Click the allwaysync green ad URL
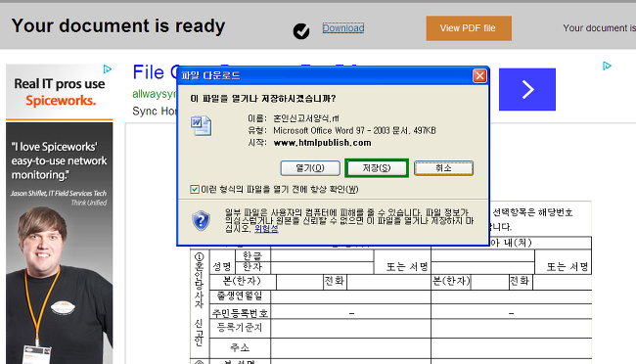 (x=155, y=94)
